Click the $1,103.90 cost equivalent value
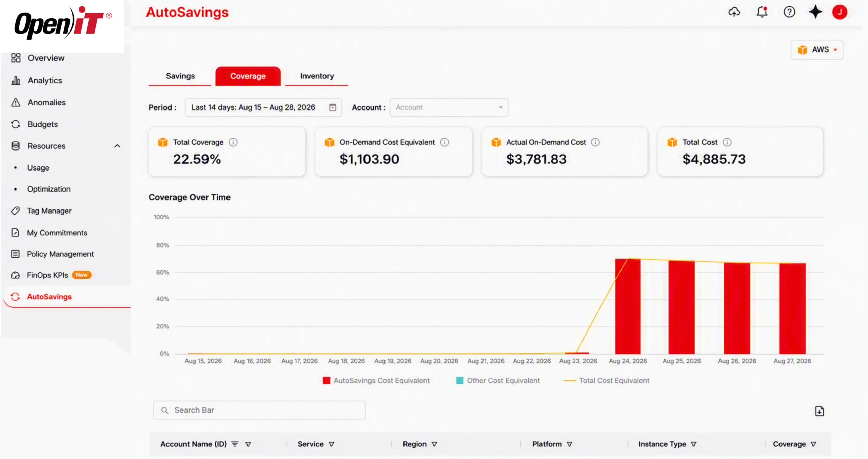The width and height of the screenshot is (868, 459). click(x=370, y=159)
